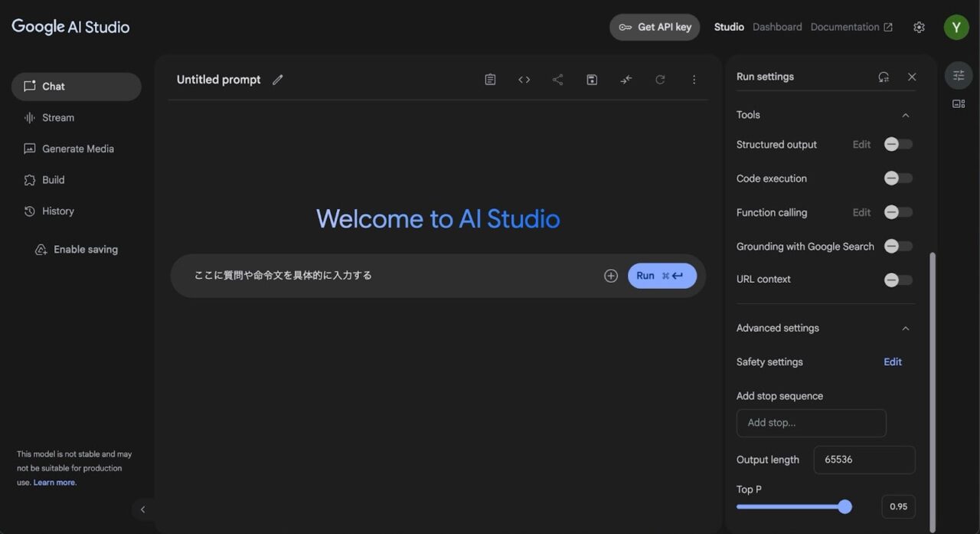
Task: Toggle Function calling switch
Action: point(898,212)
